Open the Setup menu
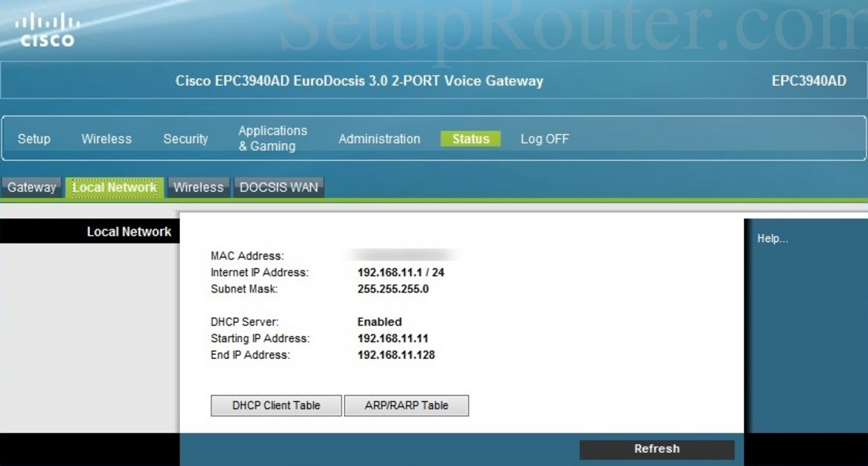 [34, 139]
